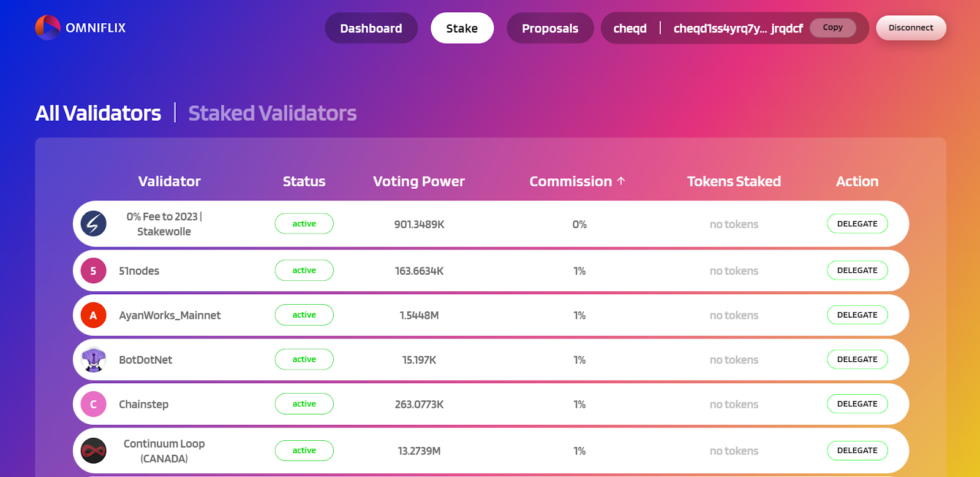The width and height of the screenshot is (980, 477).
Task: Delegate to the 51nodes validator
Action: (x=857, y=270)
